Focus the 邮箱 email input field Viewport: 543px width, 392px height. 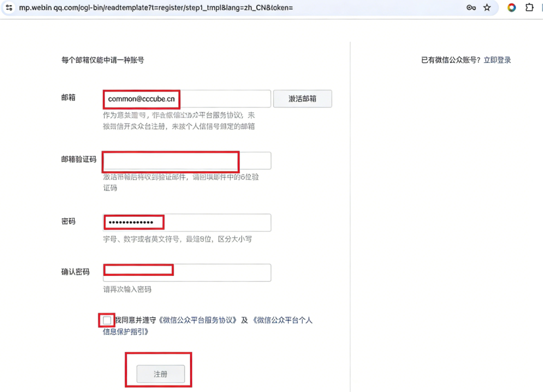187,99
